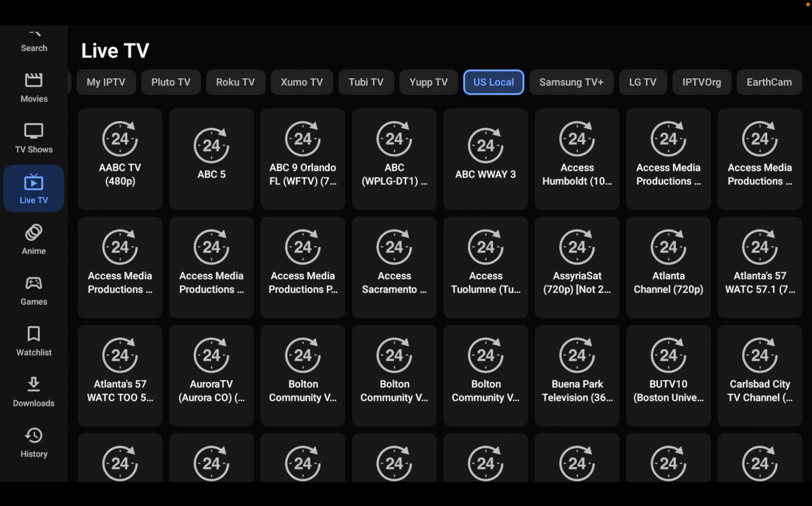Select the IPTVOrg tab
812x506 pixels.
coord(702,82)
